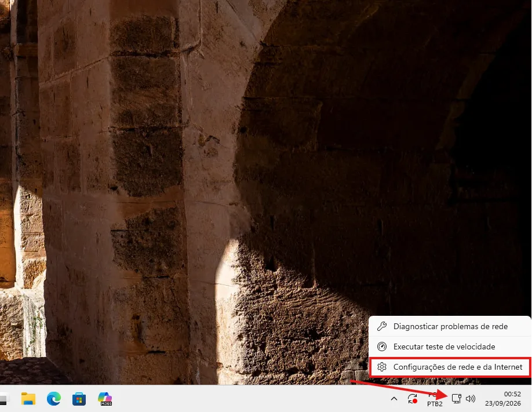The height and width of the screenshot is (412, 532).
Task: Show hidden system tray icons
Action: click(x=394, y=399)
